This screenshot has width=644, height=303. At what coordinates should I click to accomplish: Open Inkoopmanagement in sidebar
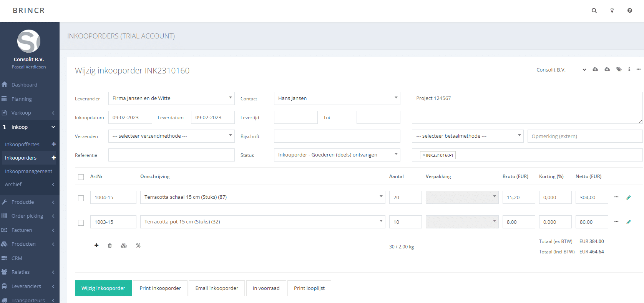click(28, 171)
